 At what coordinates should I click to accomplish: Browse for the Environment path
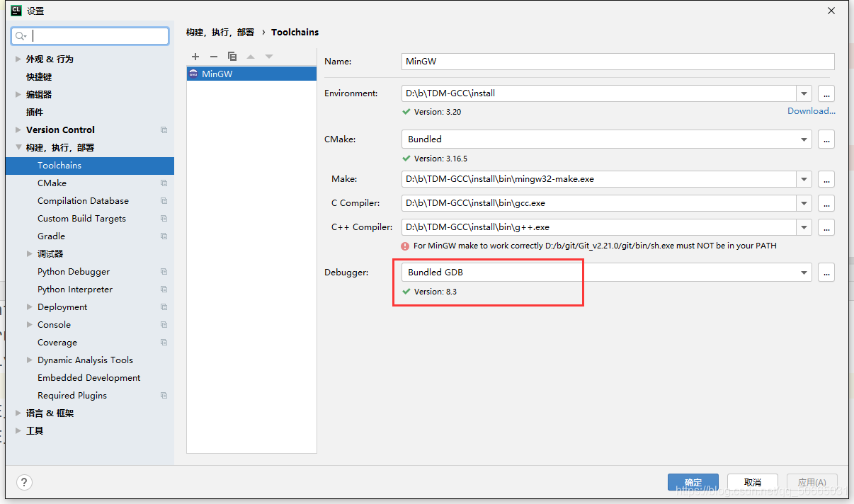pyautogui.click(x=826, y=93)
